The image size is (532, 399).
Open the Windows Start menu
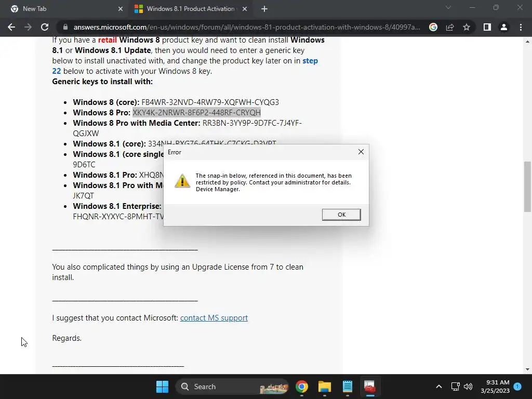point(162,387)
